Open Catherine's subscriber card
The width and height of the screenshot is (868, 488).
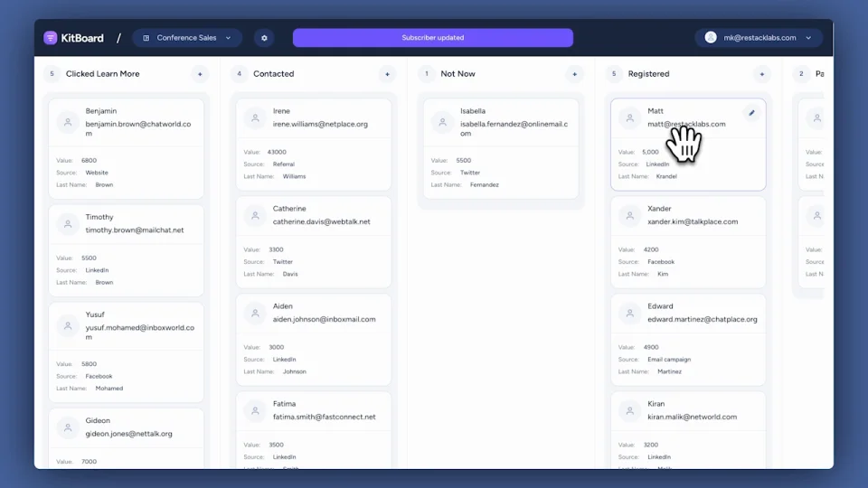coord(314,239)
